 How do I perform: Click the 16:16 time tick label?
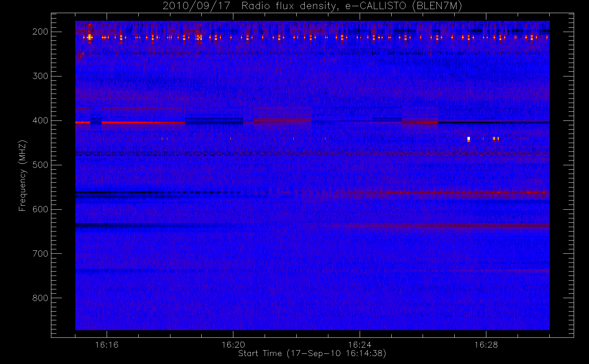coord(107,345)
